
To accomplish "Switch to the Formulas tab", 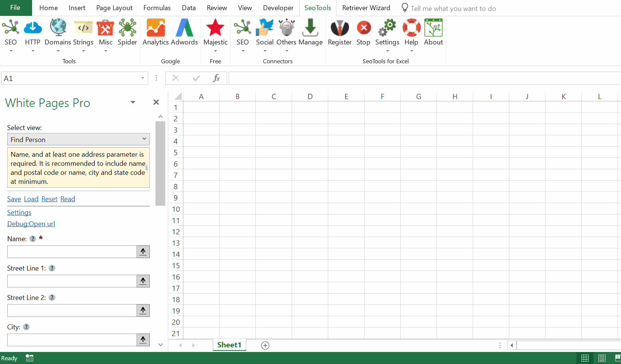I will [157, 8].
